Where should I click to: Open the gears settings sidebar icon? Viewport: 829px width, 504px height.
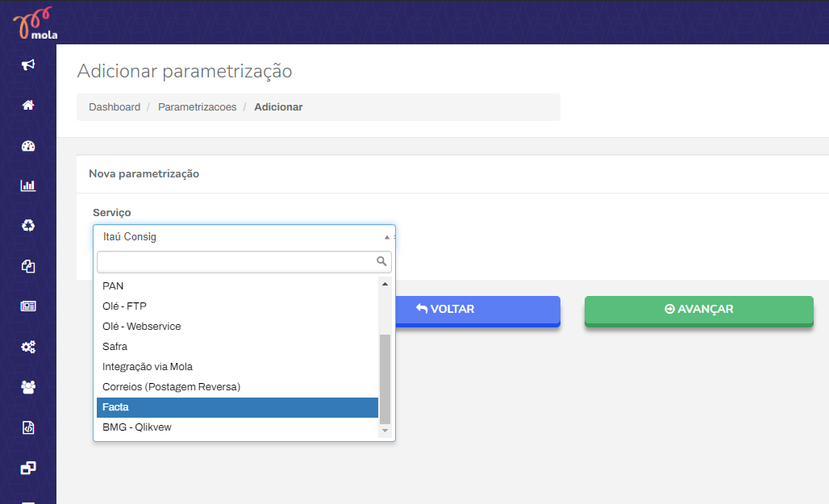[28, 347]
